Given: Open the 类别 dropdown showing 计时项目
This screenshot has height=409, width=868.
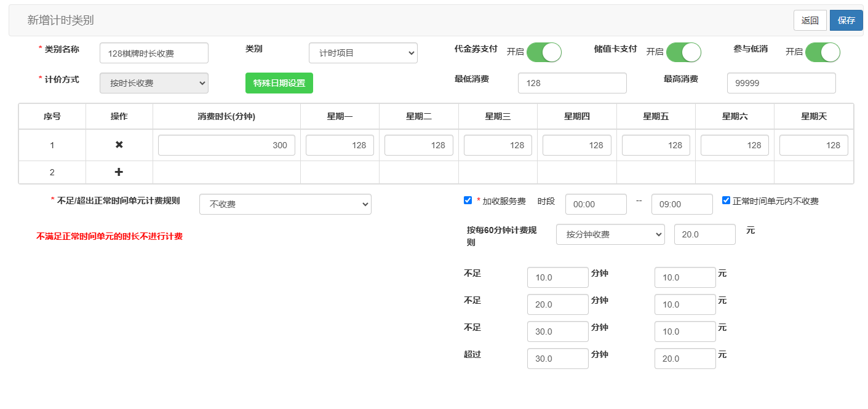Looking at the screenshot, I should click(x=363, y=53).
